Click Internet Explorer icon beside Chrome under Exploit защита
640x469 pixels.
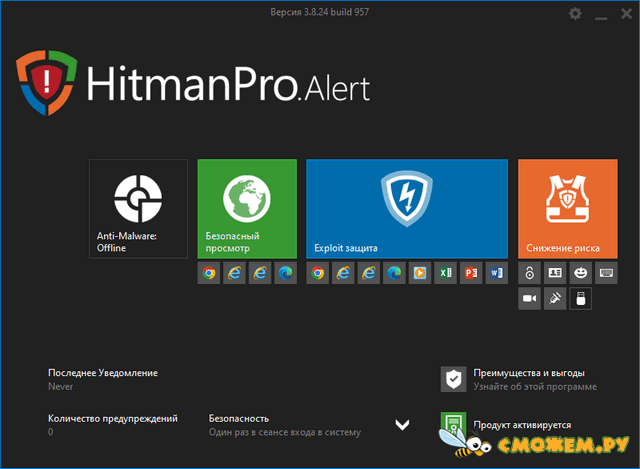343,273
